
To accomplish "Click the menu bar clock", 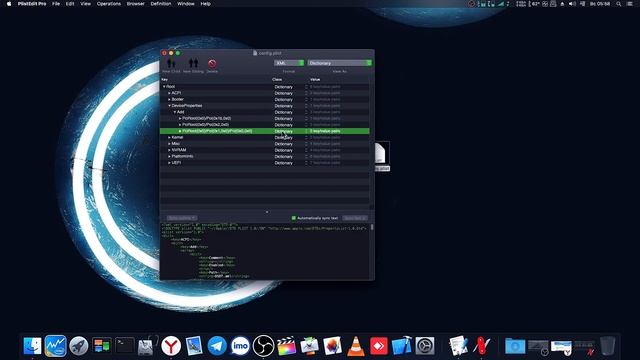I will coord(600,4).
